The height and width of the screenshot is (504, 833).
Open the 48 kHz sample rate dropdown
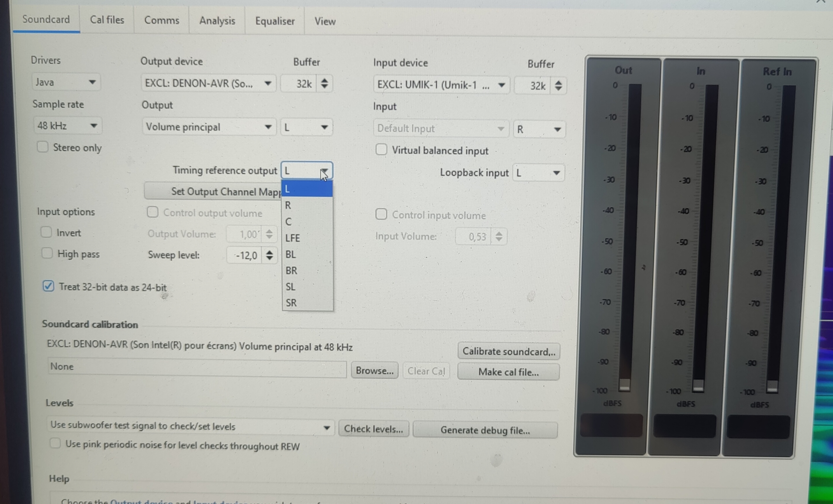tap(68, 126)
